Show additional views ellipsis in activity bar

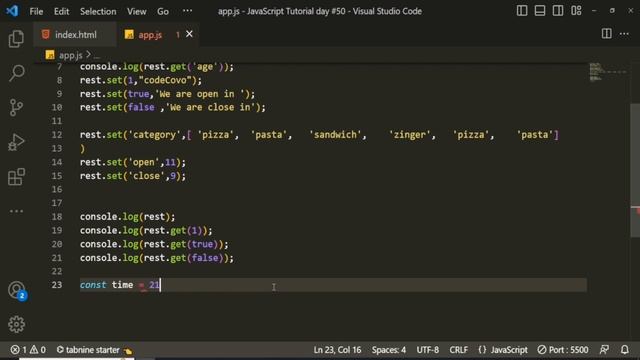16,211
